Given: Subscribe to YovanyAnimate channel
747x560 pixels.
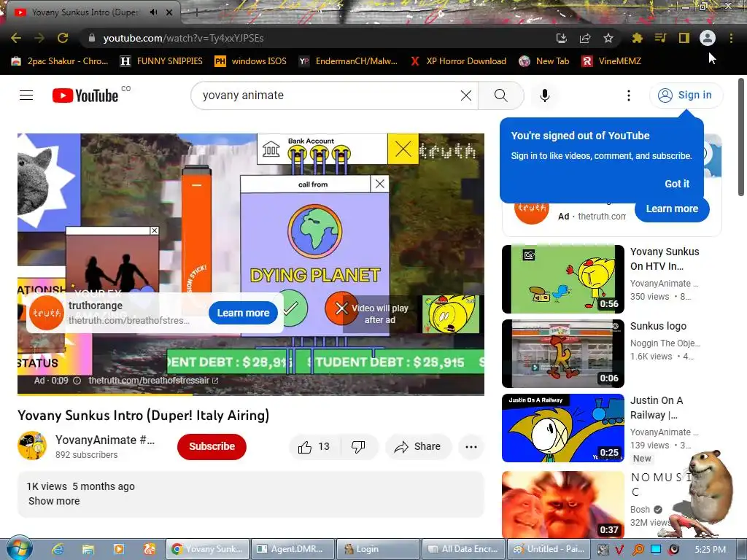Looking at the screenshot, I should click(212, 446).
